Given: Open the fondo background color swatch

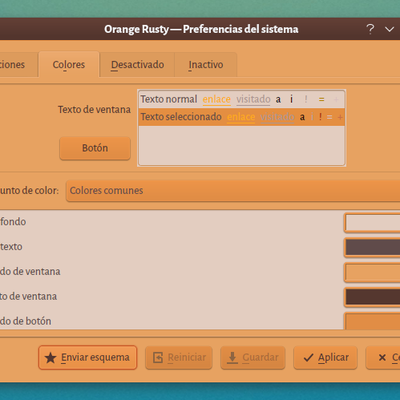Looking at the screenshot, I should coord(372,223).
